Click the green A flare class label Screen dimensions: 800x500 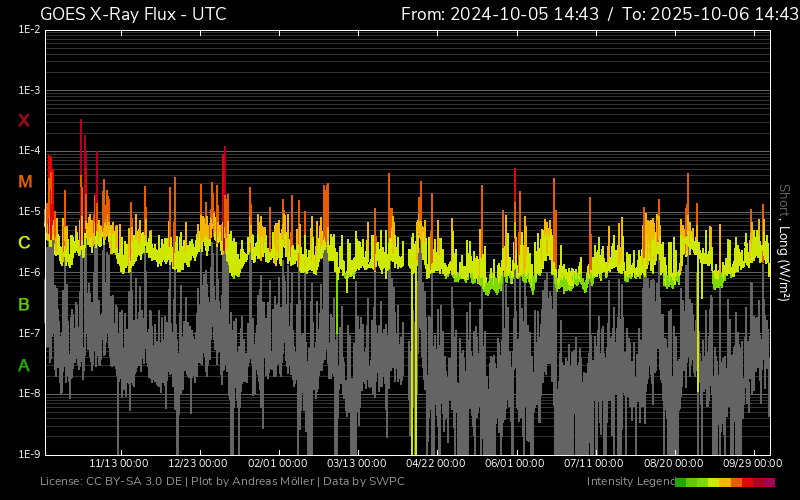[24, 366]
